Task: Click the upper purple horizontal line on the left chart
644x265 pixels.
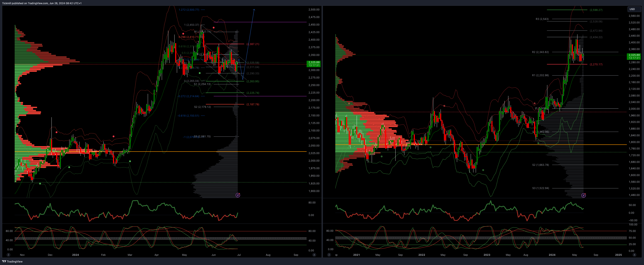Action: pos(260,22)
